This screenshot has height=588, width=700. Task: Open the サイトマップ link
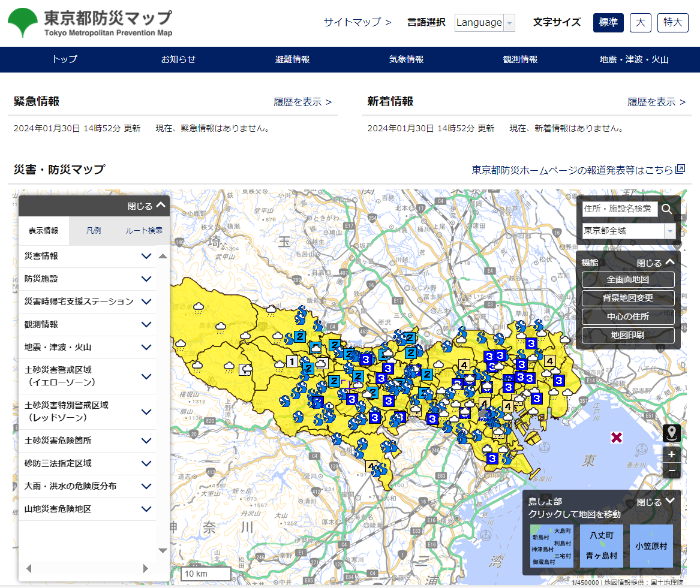357,22
